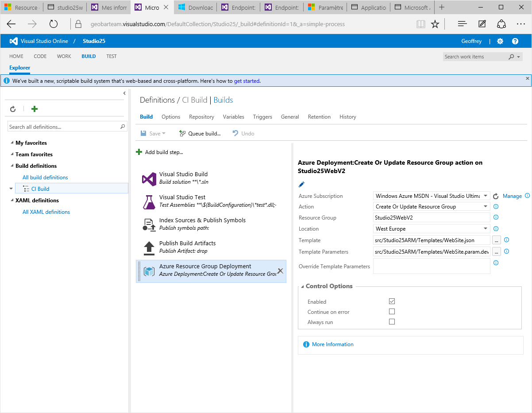Browse for the Template file
The height and width of the screenshot is (413, 532).
497,240
